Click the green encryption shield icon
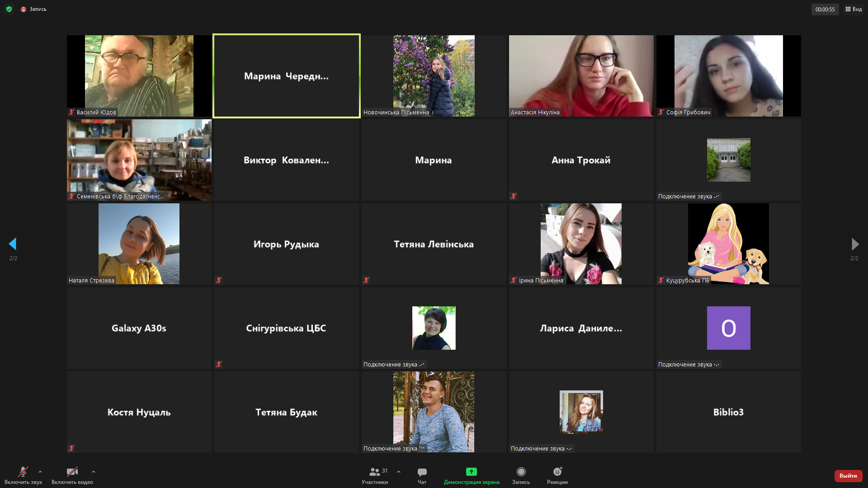868x488 pixels. (x=9, y=9)
